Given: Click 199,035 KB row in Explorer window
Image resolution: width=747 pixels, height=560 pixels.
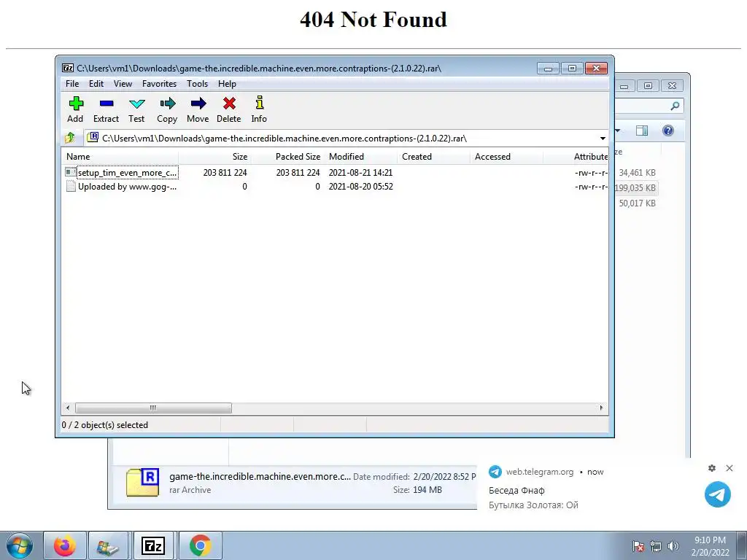Looking at the screenshot, I should tap(635, 188).
